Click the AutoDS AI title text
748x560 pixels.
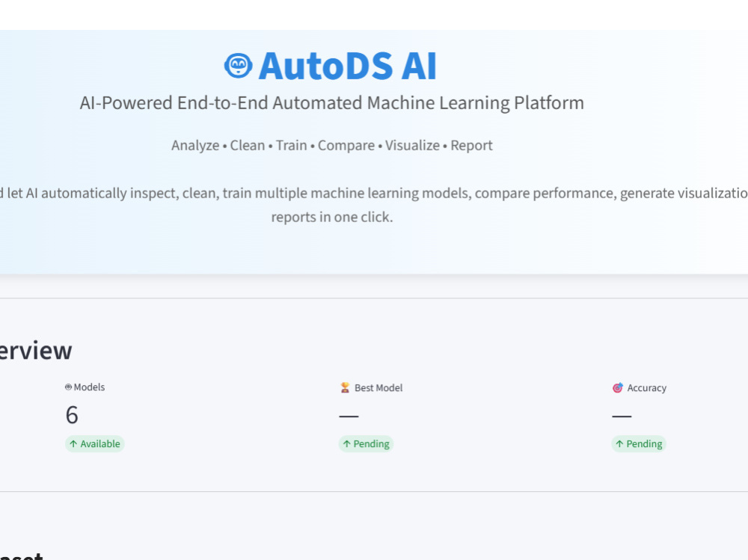pyautogui.click(x=347, y=66)
